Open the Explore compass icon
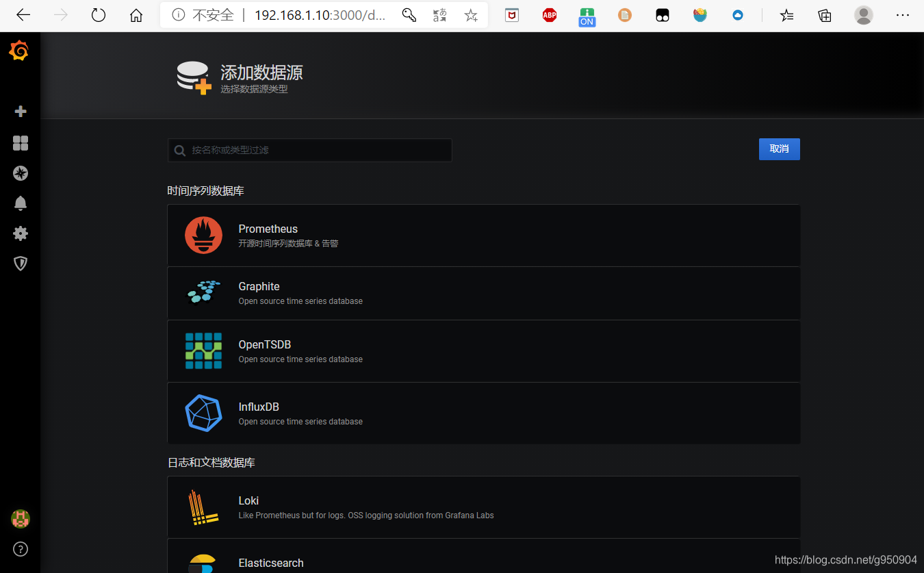Viewport: 924px width, 573px height. click(21, 173)
